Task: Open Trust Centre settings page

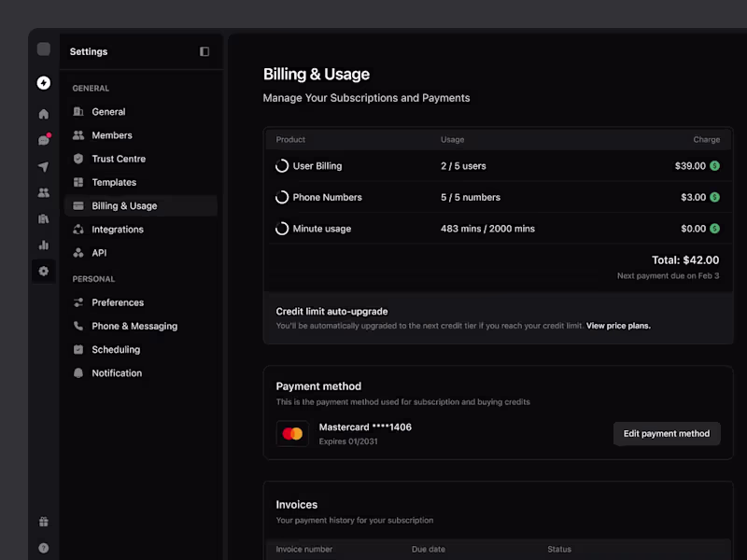Action: 119,159
